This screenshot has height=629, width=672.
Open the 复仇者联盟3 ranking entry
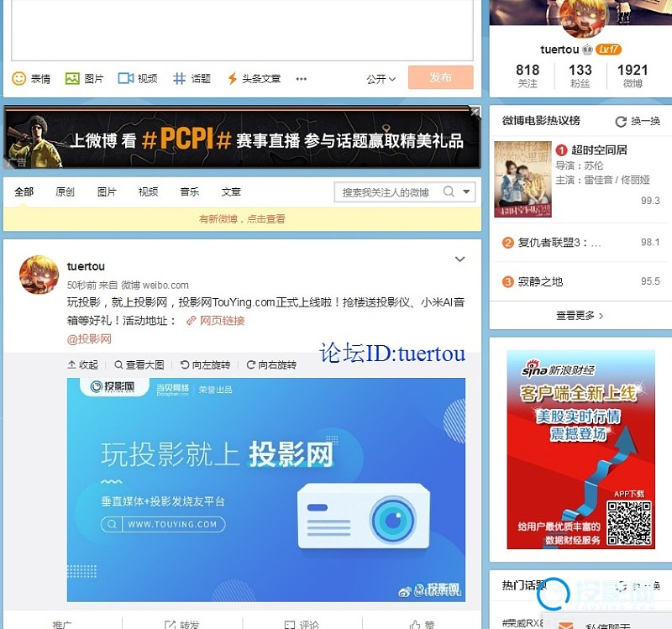click(x=580, y=243)
